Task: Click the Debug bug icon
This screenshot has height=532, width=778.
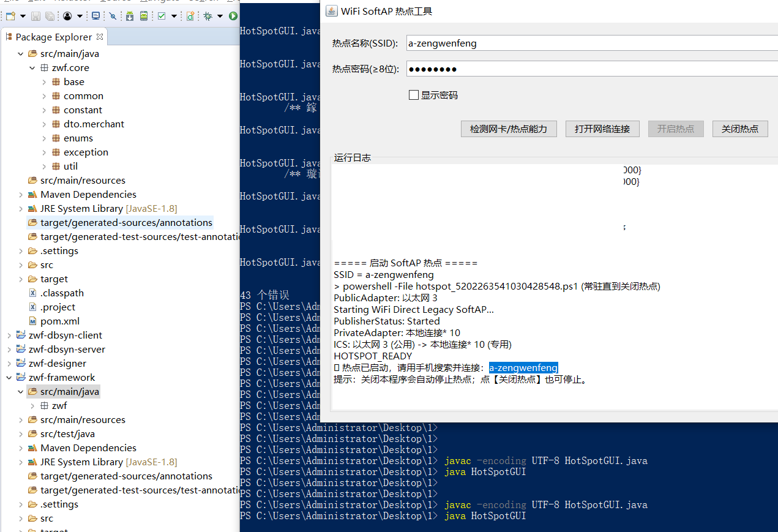Action: click(x=208, y=16)
